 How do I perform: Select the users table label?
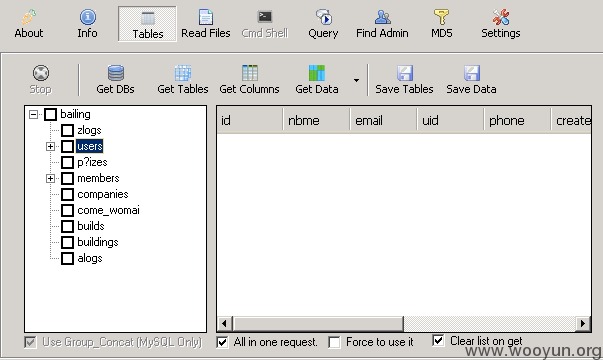click(x=90, y=146)
